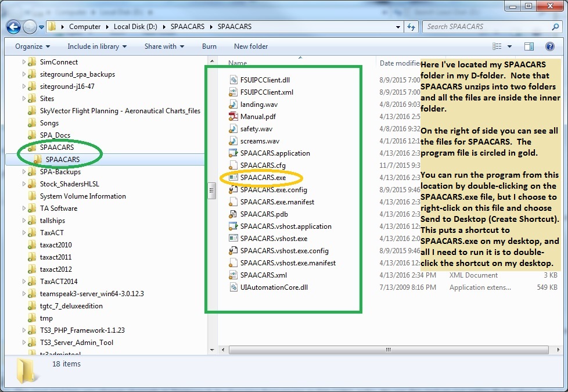Click the SPAACARS.vshost.application file icon
Image resolution: width=568 pixels, height=392 pixels.
click(x=233, y=226)
